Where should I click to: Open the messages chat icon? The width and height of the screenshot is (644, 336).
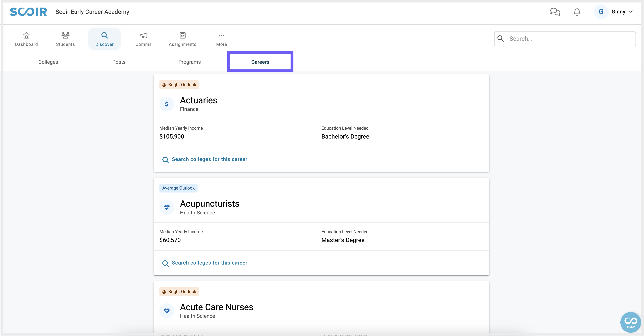[555, 12]
